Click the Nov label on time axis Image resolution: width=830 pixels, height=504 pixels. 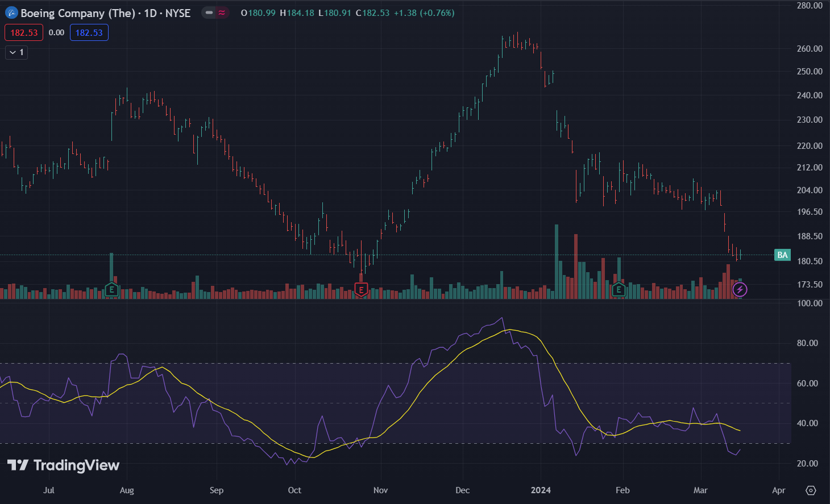pyautogui.click(x=380, y=490)
